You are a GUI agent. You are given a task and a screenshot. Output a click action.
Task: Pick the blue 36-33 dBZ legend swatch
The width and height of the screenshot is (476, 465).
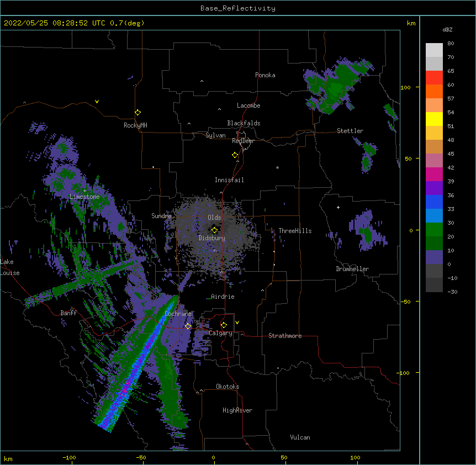point(434,202)
